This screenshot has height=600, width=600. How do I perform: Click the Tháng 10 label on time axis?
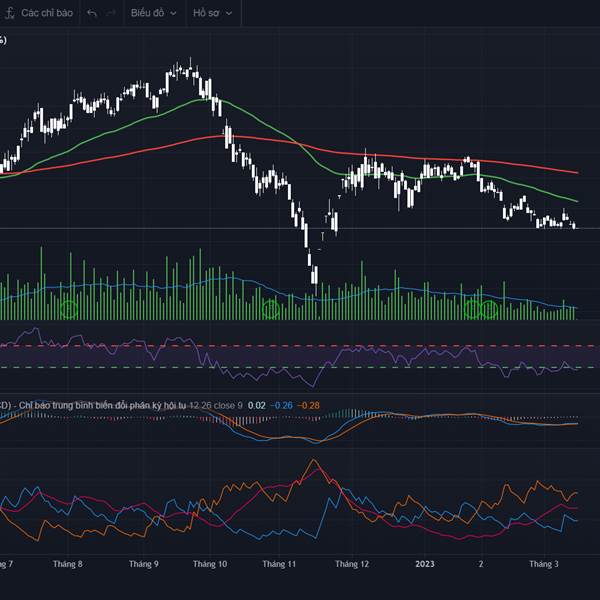pos(211,564)
